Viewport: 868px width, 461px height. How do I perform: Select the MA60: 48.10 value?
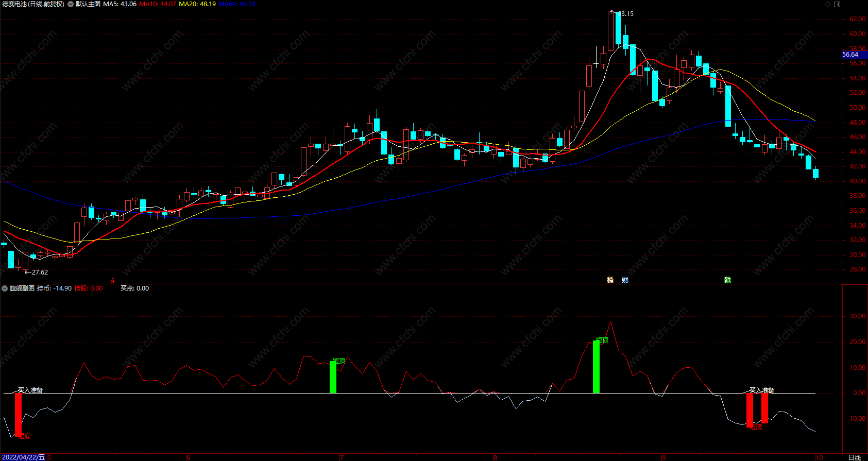[x=237, y=4]
